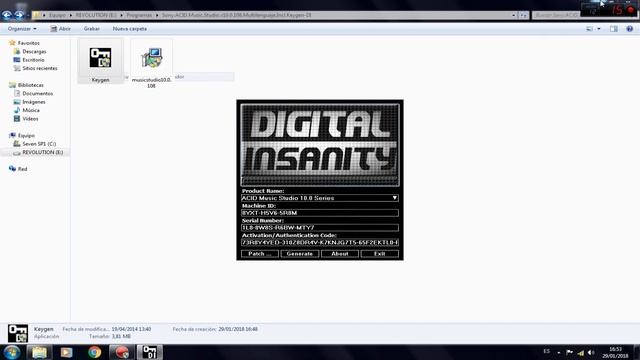The height and width of the screenshot is (360, 640).
Task: Open the Explorer help icon
Action: [629, 29]
